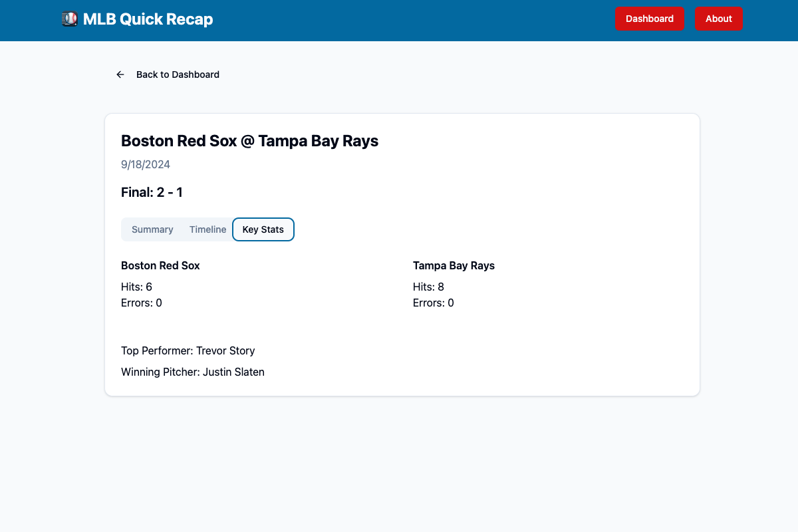Open the Dashboard button in header
The height and width of the screenshot is (532, 798).
click(x=650, y=19)
